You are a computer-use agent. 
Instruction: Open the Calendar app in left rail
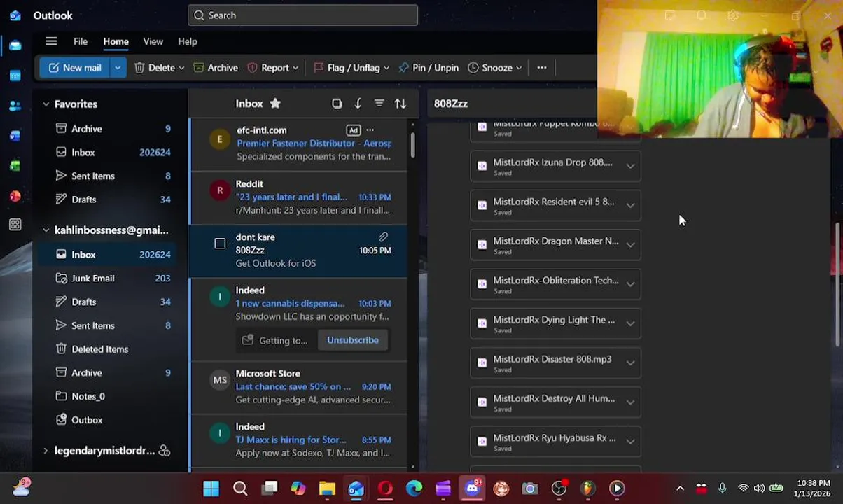15,76
